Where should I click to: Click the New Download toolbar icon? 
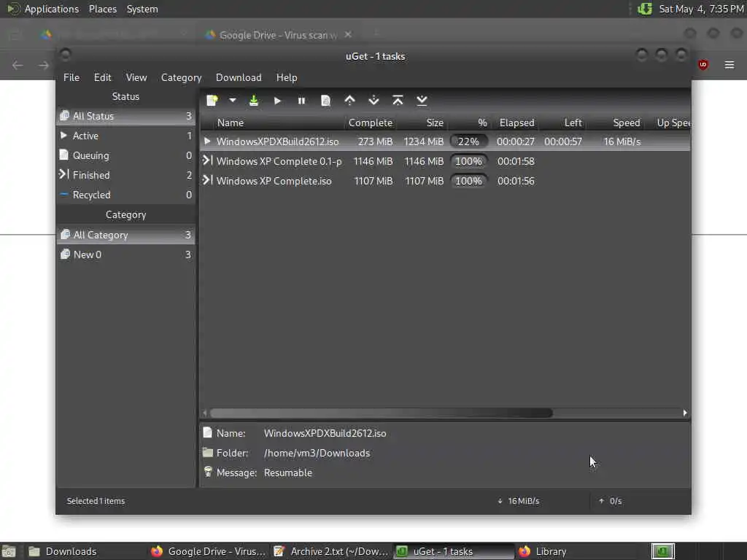(x=212, y=101)
